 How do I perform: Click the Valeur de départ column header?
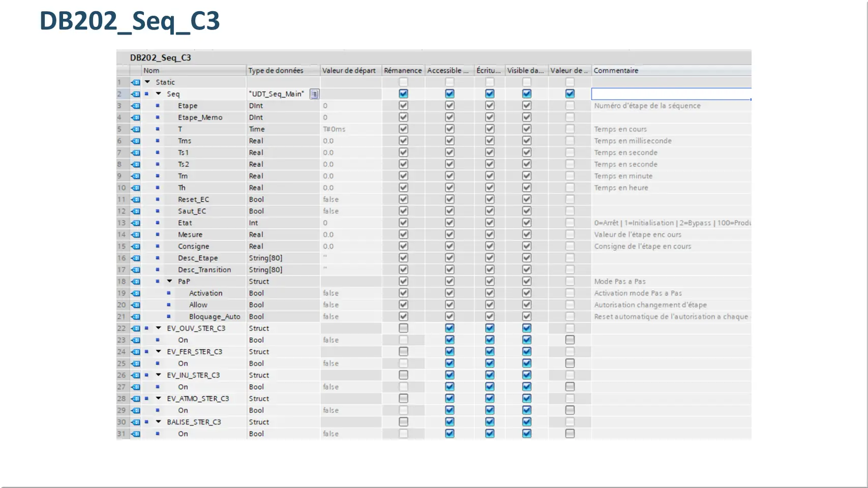[351, 71]
